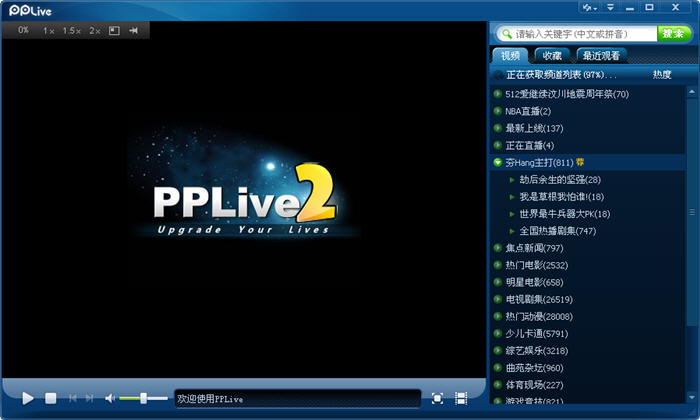Open sub-item 全国热播剧集(747)

click(558, 231)
